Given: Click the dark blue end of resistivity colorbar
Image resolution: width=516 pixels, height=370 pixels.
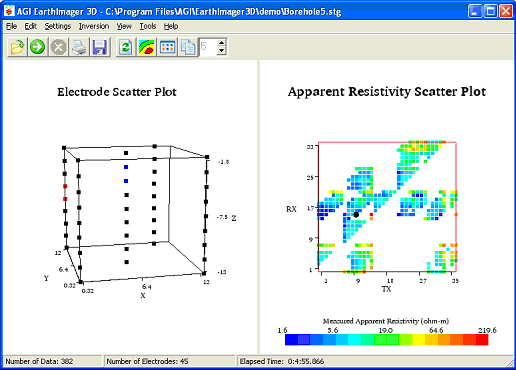Looking at the screenshot, I should coord(291,340).
